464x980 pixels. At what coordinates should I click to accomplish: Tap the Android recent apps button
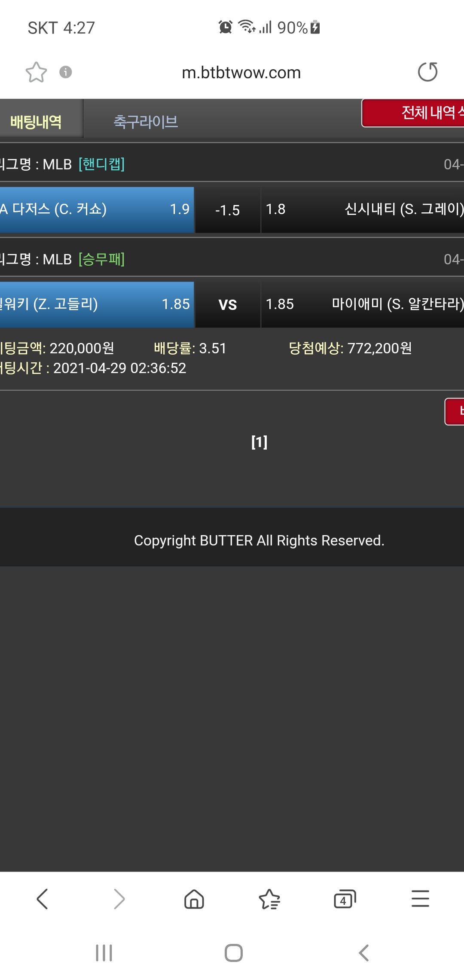click(x=104, y=953)
